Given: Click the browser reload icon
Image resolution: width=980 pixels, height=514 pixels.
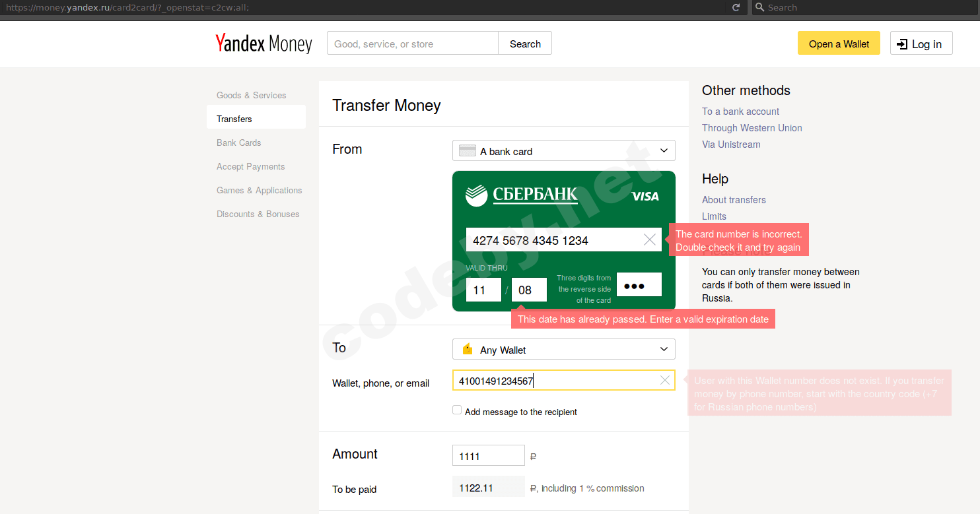Looking at the screenshot, I should pyautogui.click(x=736, y=7).
